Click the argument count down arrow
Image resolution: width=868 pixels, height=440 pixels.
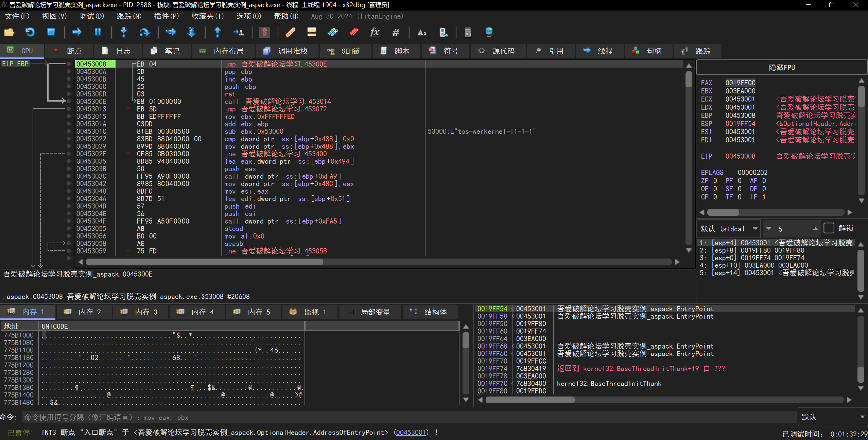coord(769,229)
